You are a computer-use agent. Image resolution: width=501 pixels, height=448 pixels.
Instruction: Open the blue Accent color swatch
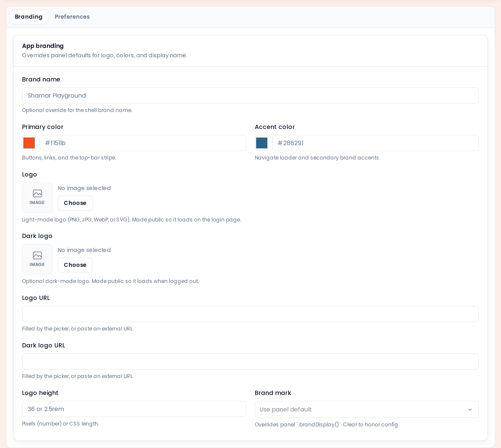tap(262, 143)
